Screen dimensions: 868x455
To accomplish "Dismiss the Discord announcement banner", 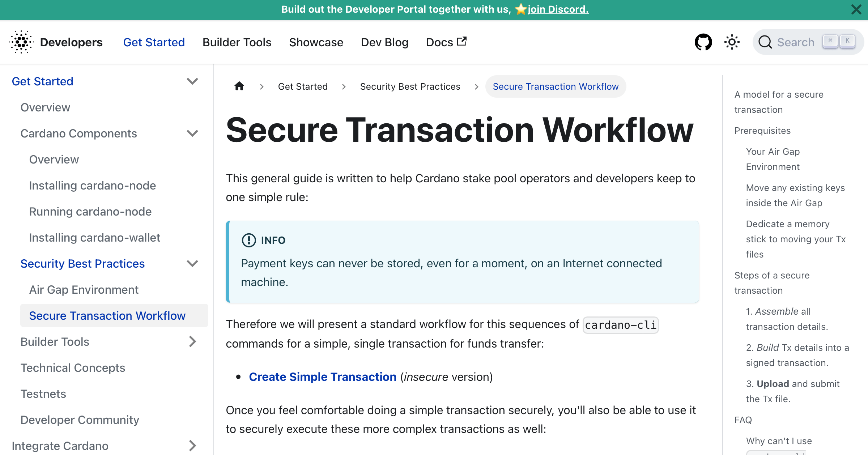I will pyautogui.click(x=856, y=10).
